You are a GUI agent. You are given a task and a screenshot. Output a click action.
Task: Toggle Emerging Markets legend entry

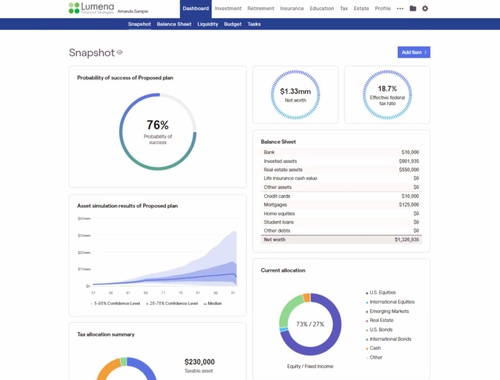coord(387,311)
